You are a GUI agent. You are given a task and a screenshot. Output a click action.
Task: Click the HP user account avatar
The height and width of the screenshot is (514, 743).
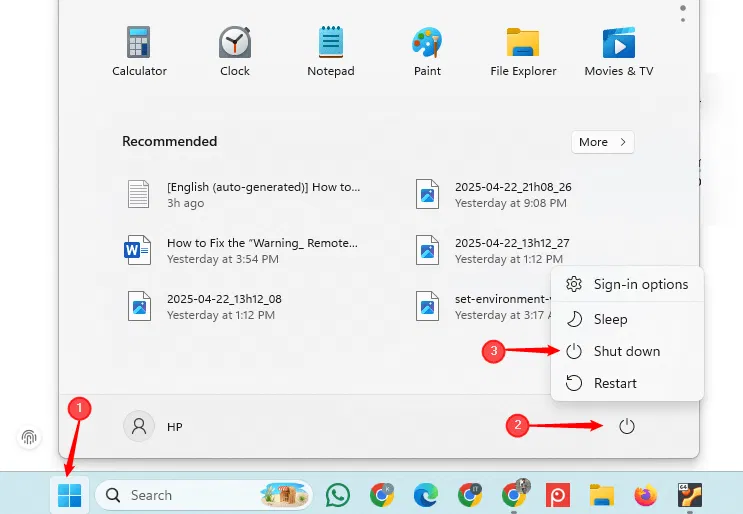(139, 426)
